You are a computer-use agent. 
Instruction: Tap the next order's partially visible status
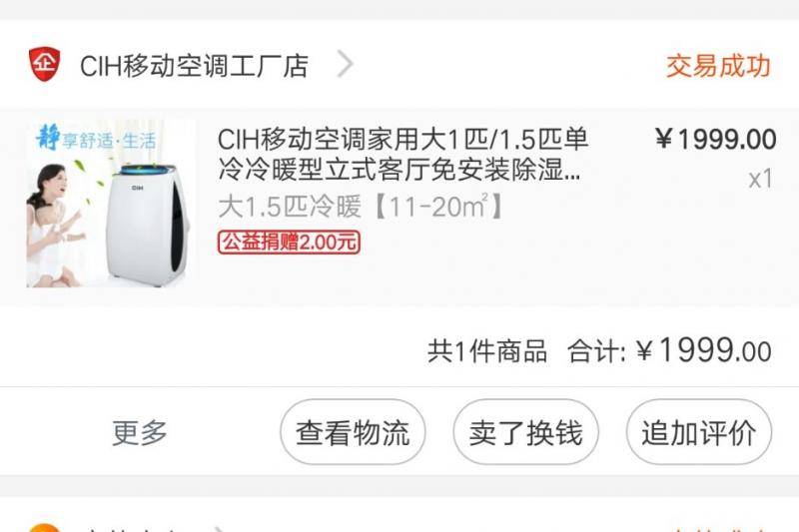pyautogui.click(x=718, y=529)
